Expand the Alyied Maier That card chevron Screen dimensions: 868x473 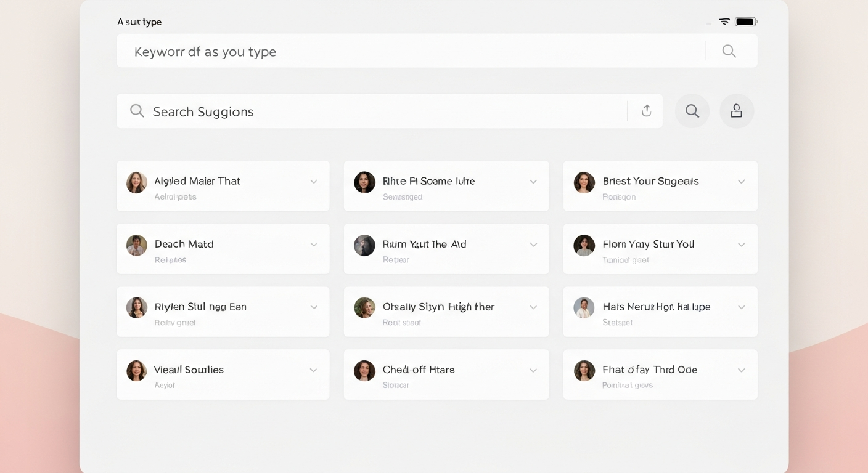[x=313, y=182]
